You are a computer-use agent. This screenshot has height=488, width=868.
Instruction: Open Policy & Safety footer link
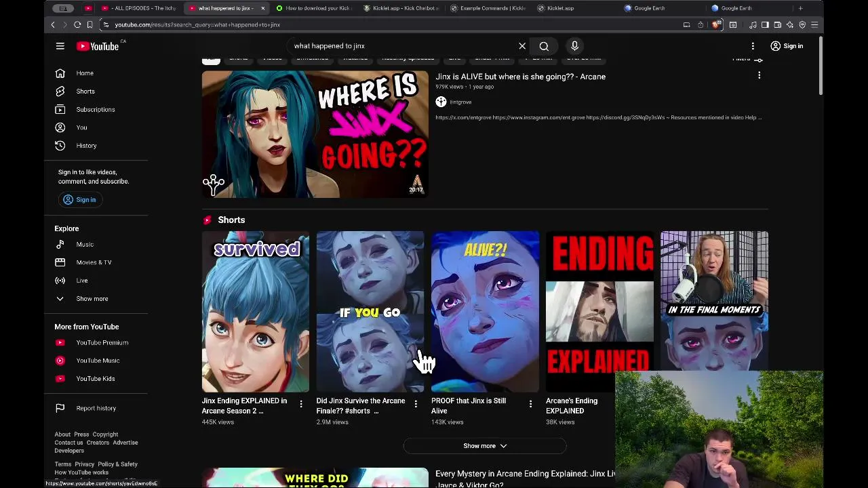117,464
